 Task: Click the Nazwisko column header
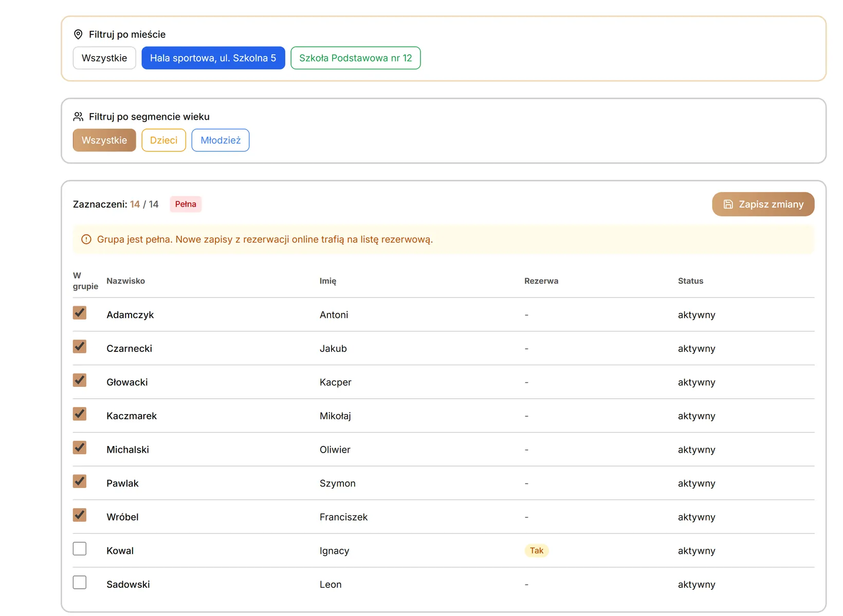126,281
